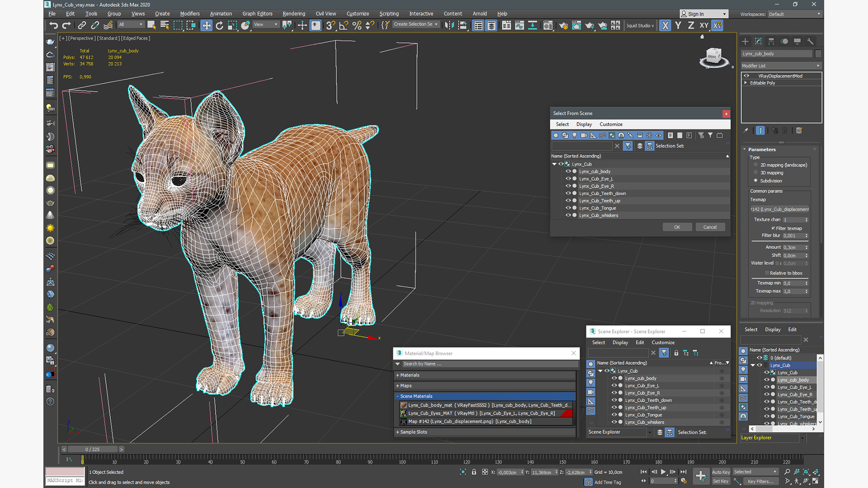Click OK in Select From Scene dialog
The width and height of the screenshot is (868, 488).
pyautogui.click(x=677, y=227)
